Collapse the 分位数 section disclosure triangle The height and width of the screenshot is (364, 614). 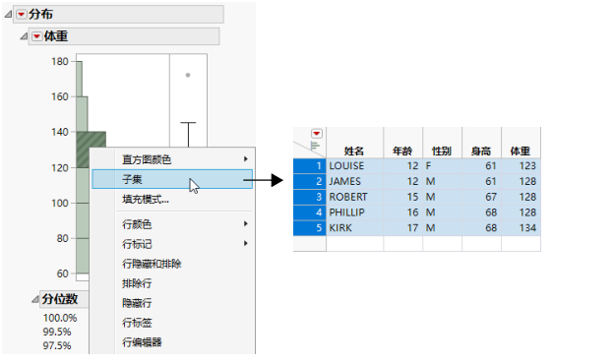click(35, 299)
